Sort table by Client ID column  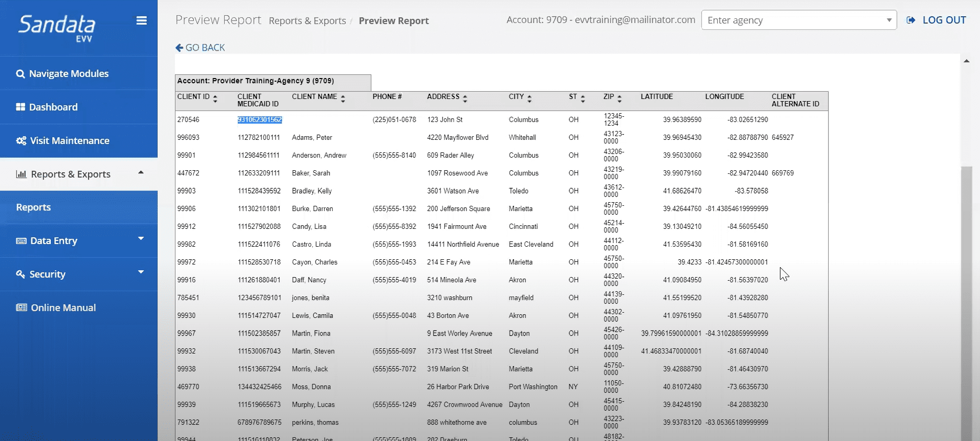point(215,98)
